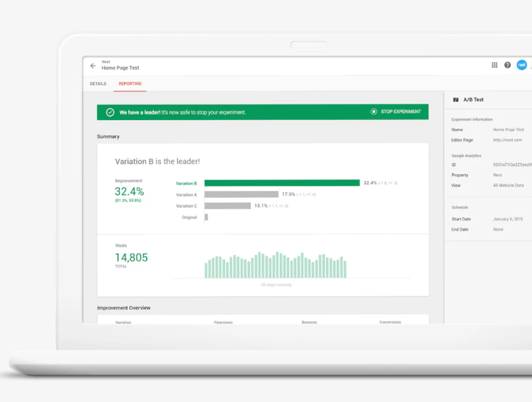Click the 14,805 total visits number
This screenshot has height=402, width=532.
132,257
